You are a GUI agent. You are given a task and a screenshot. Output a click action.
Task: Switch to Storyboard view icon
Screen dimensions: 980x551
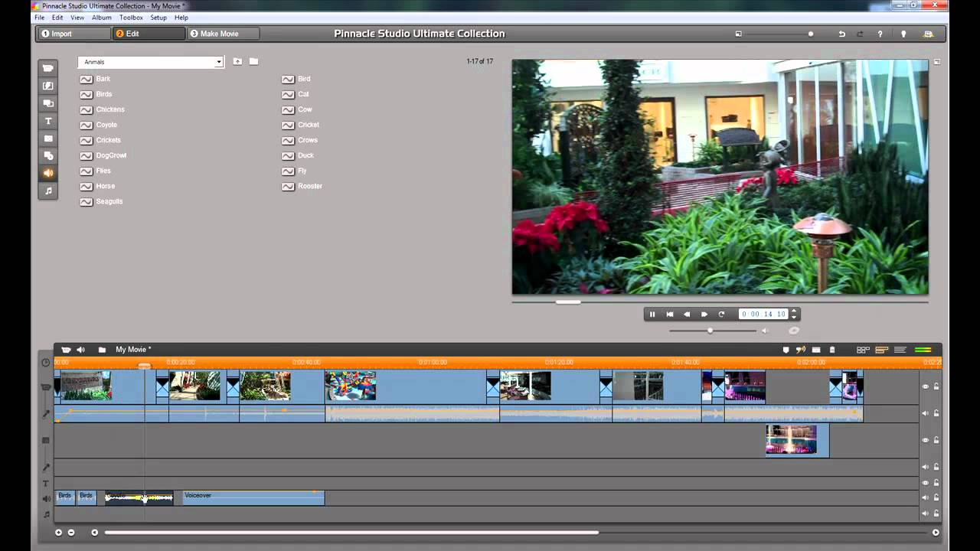863,350
